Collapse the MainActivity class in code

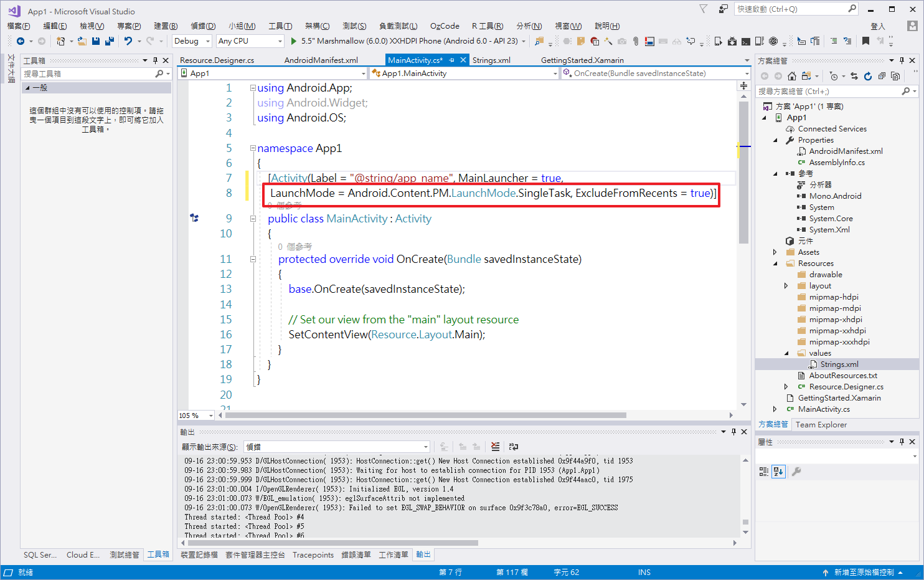tap(253, 219)
